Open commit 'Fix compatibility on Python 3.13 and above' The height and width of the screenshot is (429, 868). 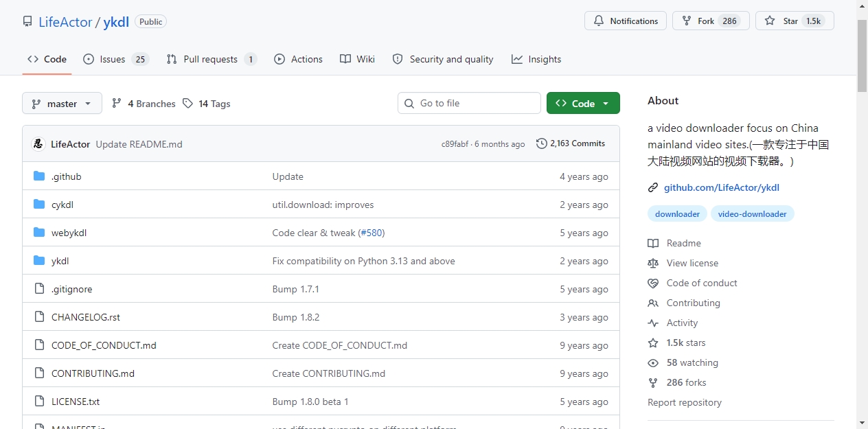363,261
